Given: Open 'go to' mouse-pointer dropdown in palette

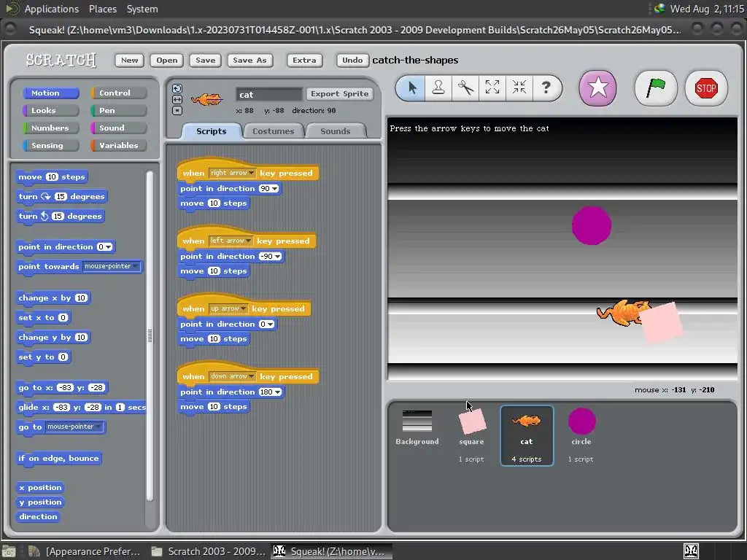Looking at the screenshot, I should point(74,427).
